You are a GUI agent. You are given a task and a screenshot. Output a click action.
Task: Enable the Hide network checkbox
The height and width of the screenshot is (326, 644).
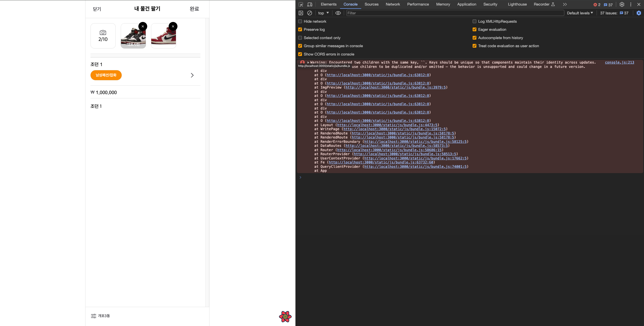[x=300, y=21]
